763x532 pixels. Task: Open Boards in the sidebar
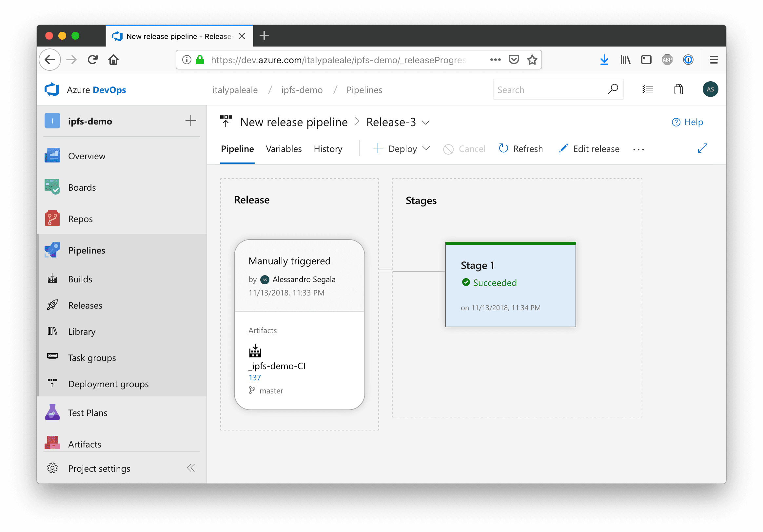point(122,187)
